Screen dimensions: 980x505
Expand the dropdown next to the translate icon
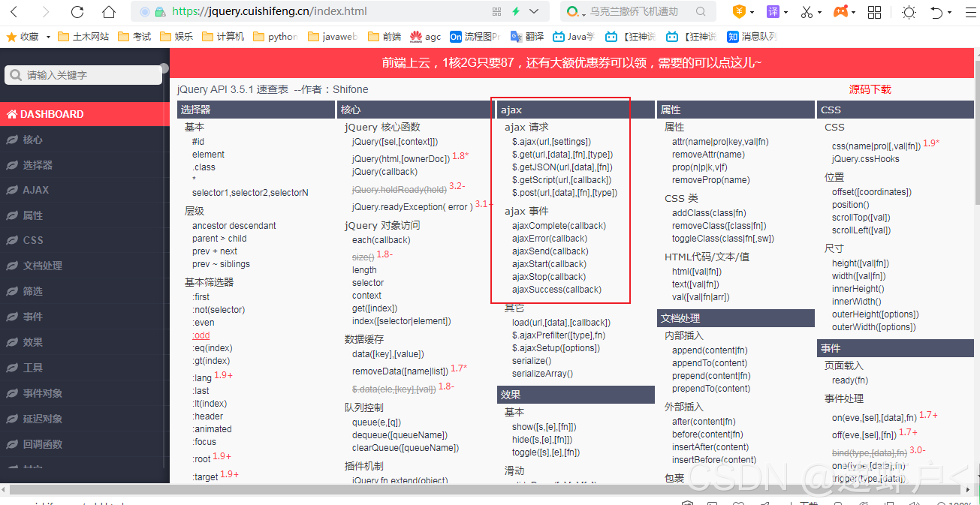pyautogui.click(x=786, y=13)
